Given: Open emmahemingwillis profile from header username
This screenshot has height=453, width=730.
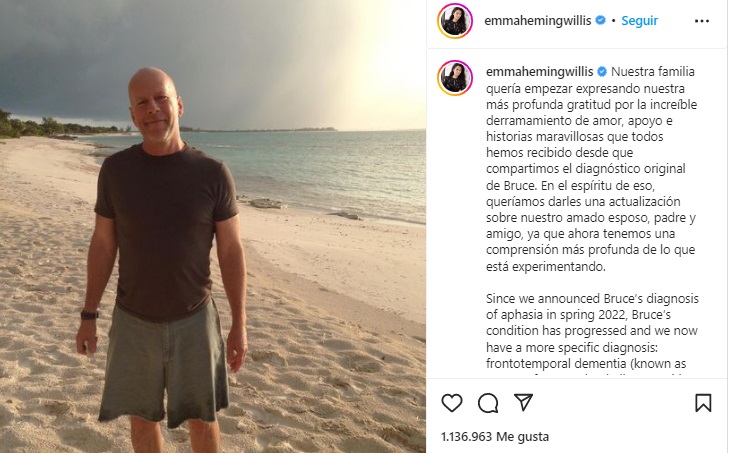Looking at the screenshot, I should click(x=538, y=20).
